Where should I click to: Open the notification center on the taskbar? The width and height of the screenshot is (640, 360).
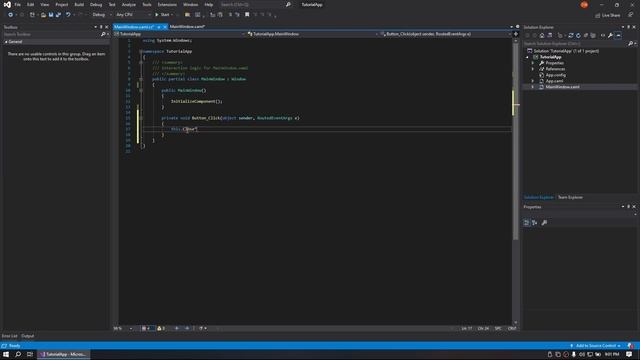[x=629, y=354]
